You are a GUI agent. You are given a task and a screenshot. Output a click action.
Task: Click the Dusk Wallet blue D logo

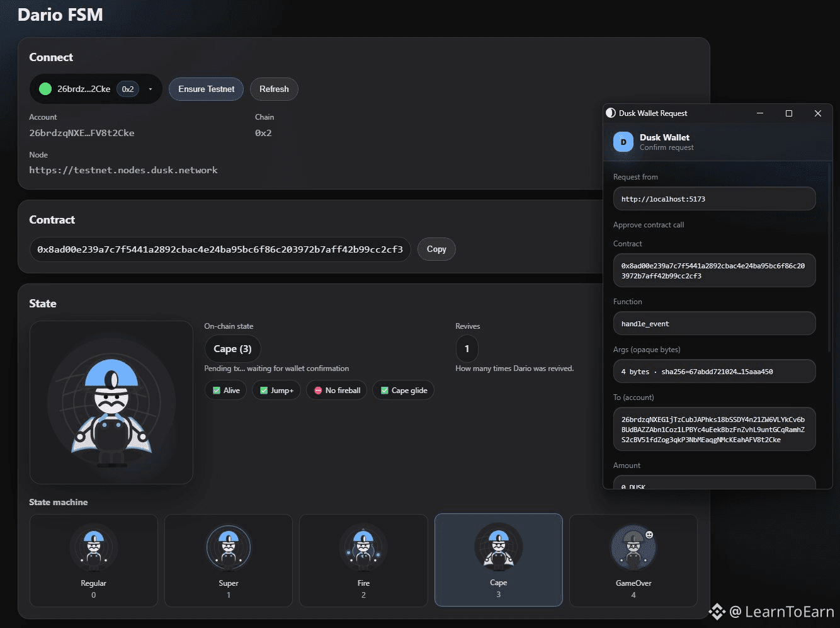(x=623, y=142)
